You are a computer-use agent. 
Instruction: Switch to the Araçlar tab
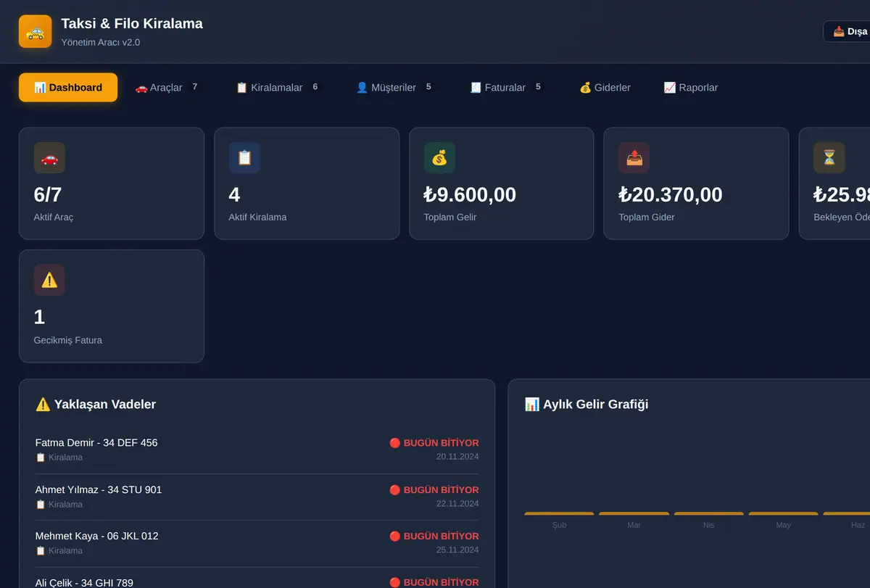(167, 87)
